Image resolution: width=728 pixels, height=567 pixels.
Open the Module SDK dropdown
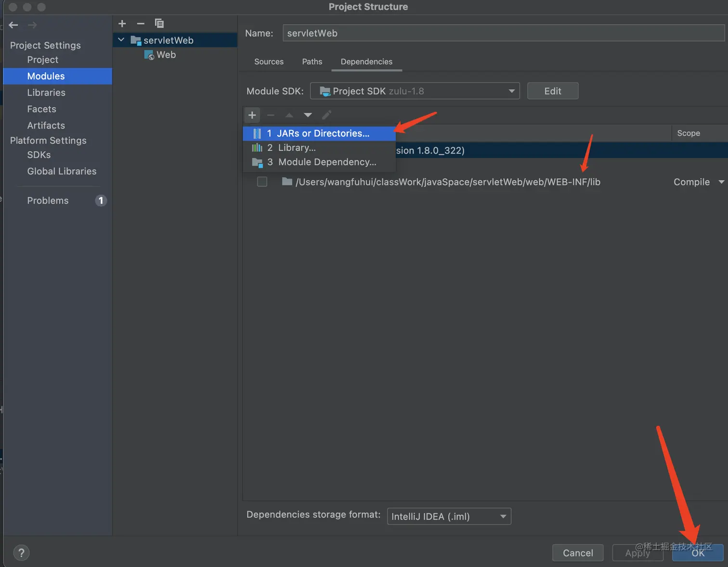[x=415, y=91]
